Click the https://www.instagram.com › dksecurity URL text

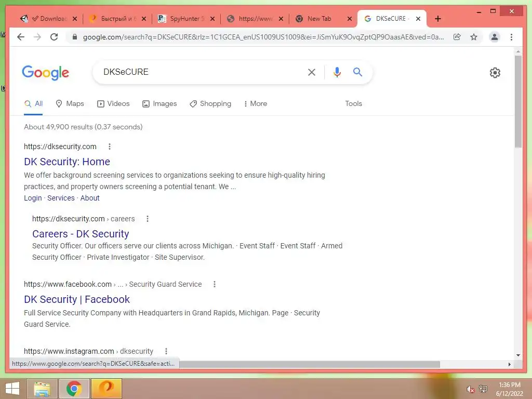click(88, 351)
